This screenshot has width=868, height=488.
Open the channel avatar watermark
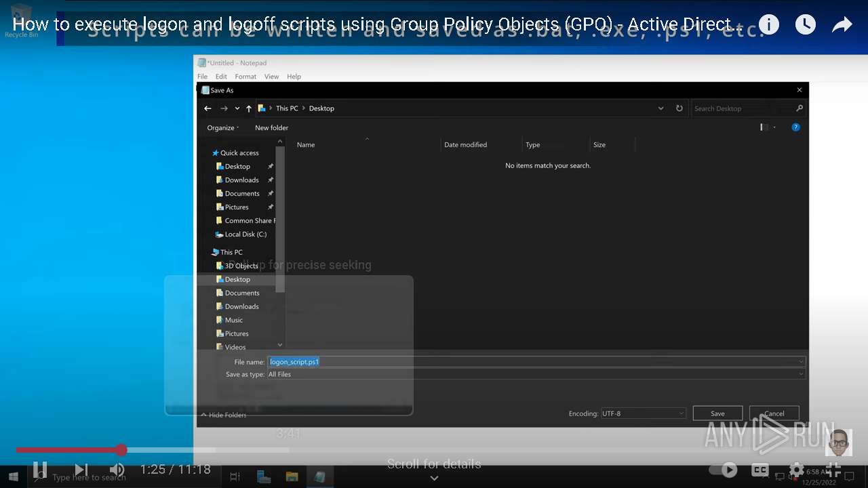839,443
